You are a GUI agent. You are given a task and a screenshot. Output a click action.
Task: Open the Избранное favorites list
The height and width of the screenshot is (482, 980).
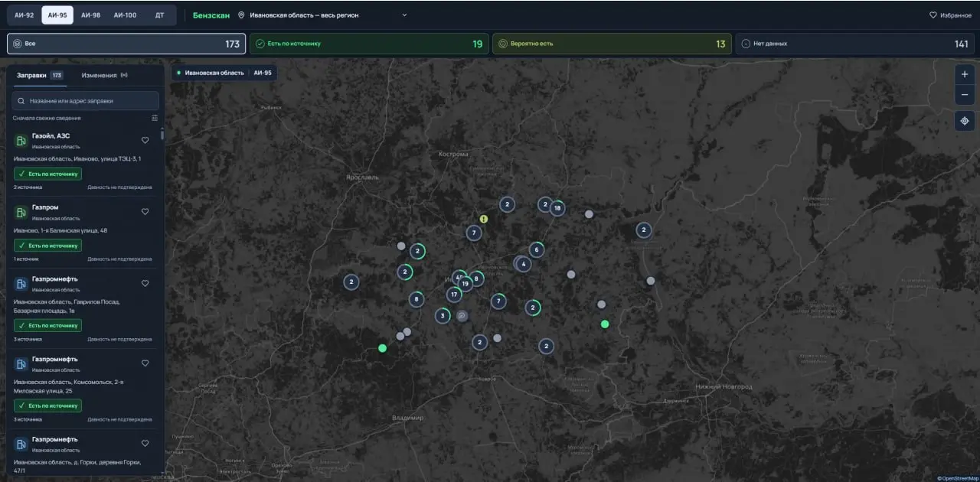pos(950,15)
